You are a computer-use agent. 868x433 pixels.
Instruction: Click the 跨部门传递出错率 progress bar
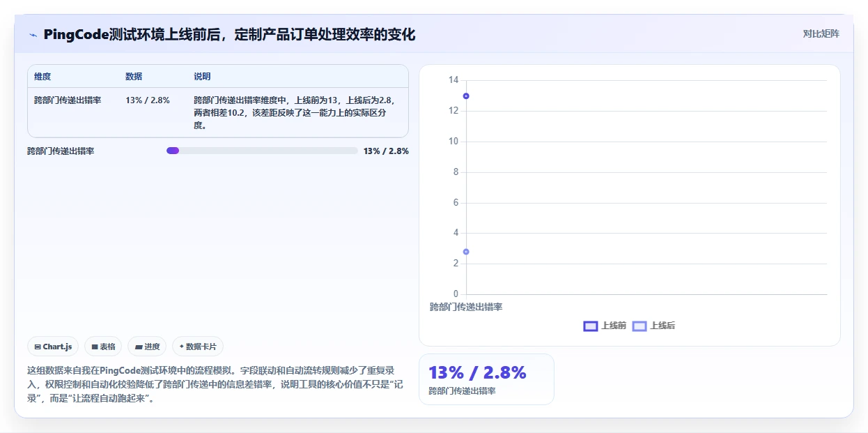262,151
